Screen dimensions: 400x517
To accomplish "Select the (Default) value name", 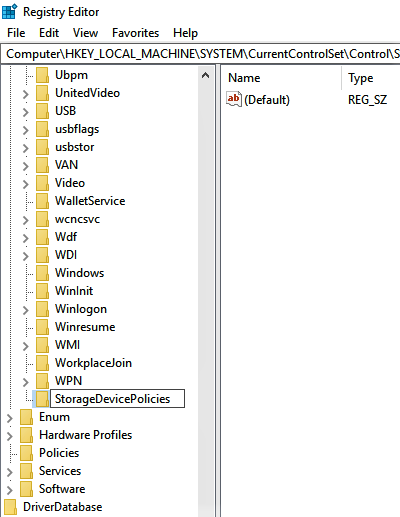I will 267,100.
